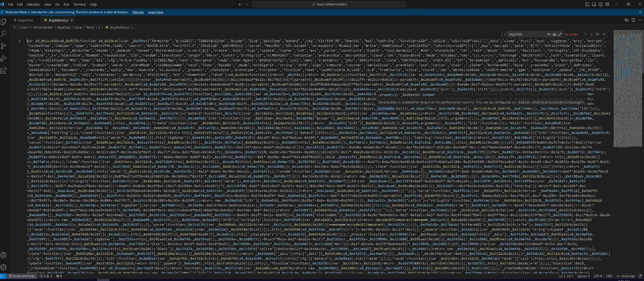
Task: Click Administrator breadcrumb segment
Action: [43, 27]
